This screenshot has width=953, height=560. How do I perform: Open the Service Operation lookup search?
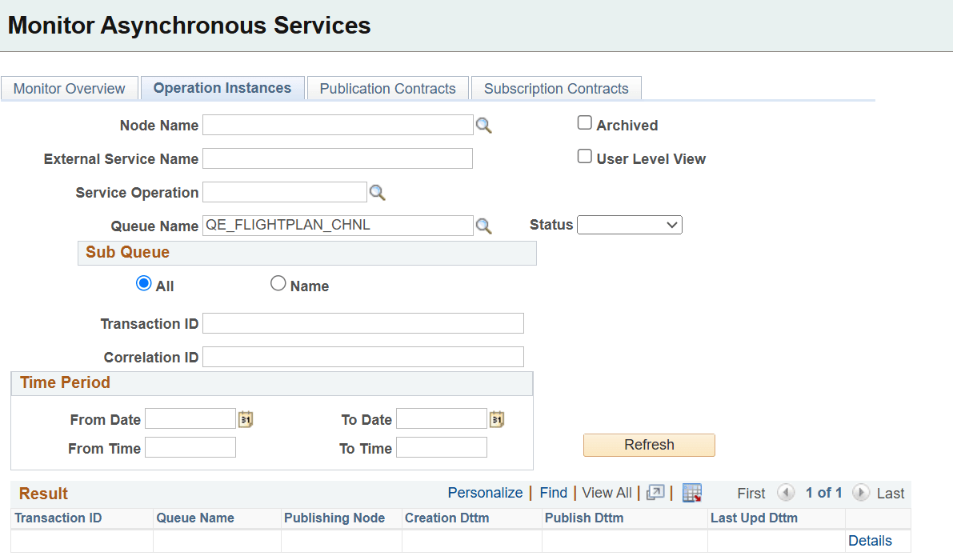[x=378, y=192]
